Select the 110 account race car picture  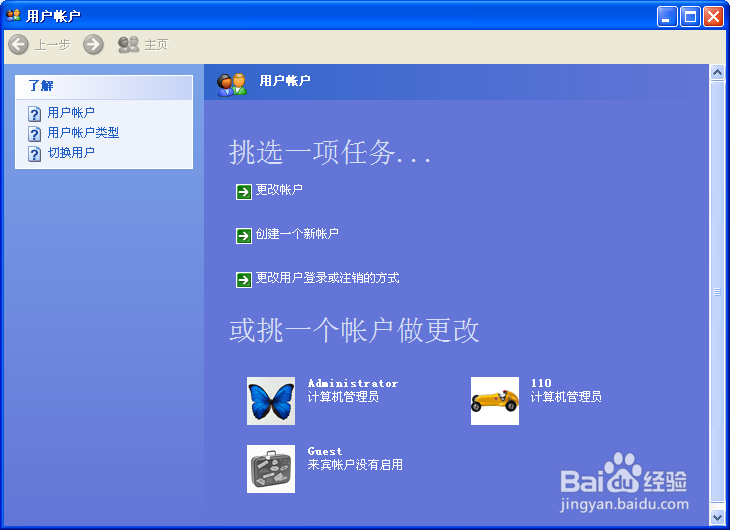(495, 401)
